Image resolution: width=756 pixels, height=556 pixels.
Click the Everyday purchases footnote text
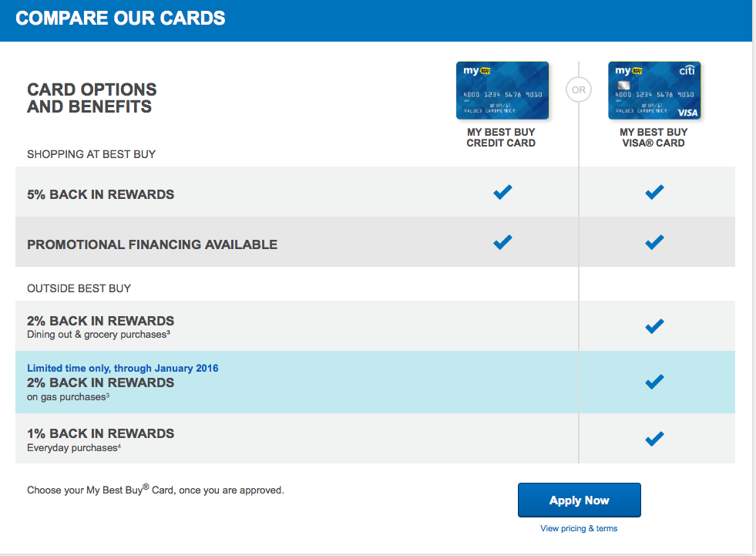[x=74, y=448]
